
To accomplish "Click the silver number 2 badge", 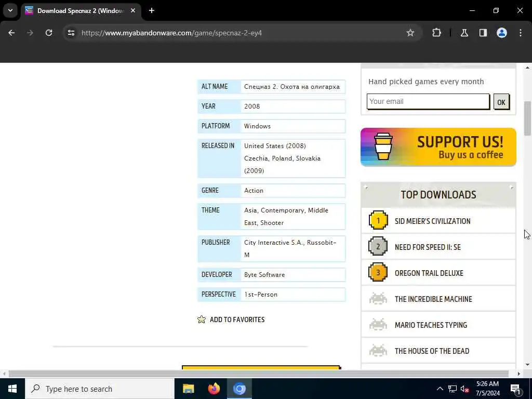I will click(x=378, y=246).
